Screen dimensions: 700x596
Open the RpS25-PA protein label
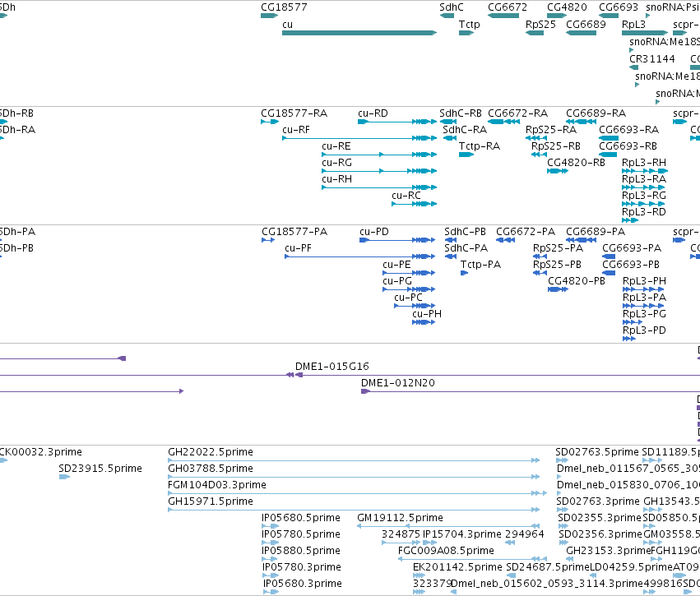pos(558,248)
